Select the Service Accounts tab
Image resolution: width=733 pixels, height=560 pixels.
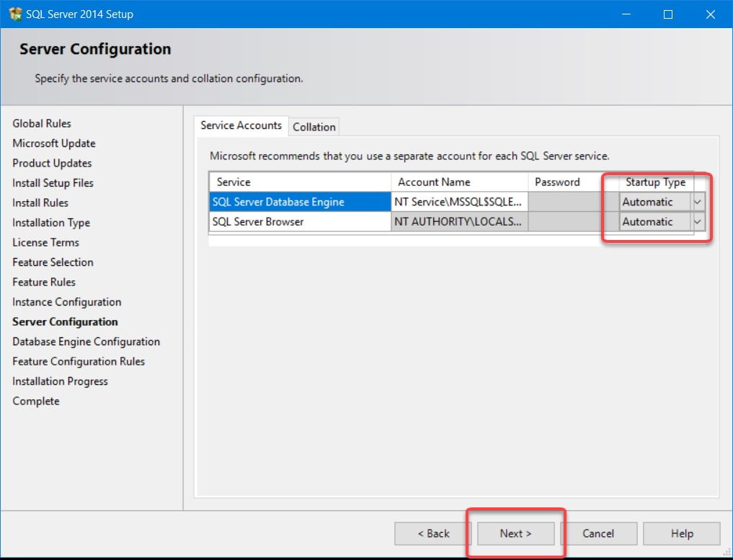(241, 125)
